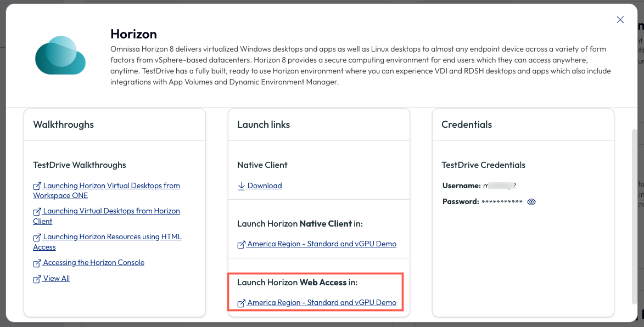Close the Horizon dialog
Screen dimensions: 644x327
click(620, 20)
